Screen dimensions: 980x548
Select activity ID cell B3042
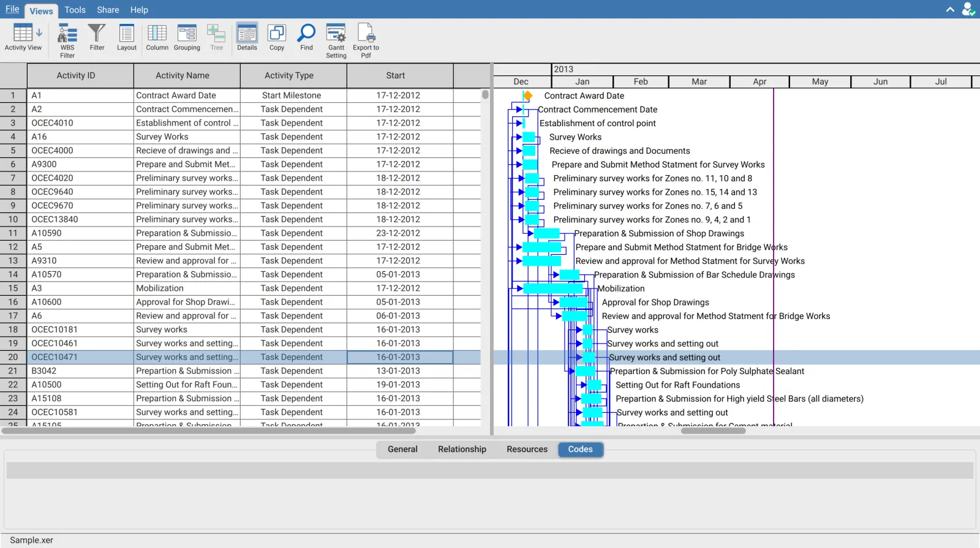[x=80, y=371]
